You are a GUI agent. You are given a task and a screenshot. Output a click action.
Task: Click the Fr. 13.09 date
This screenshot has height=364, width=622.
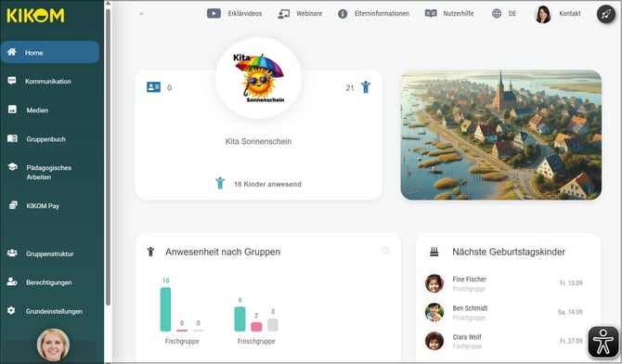571,283
